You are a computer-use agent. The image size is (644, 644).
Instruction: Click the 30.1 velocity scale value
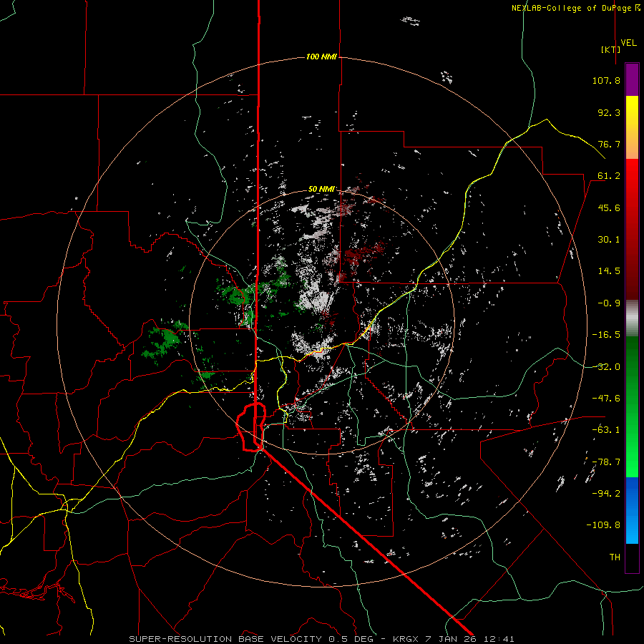609,240
